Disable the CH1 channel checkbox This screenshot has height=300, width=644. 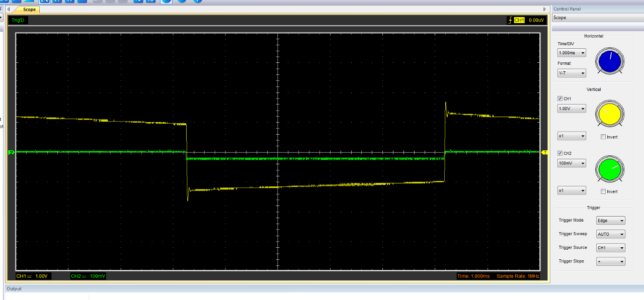(560, 99)
